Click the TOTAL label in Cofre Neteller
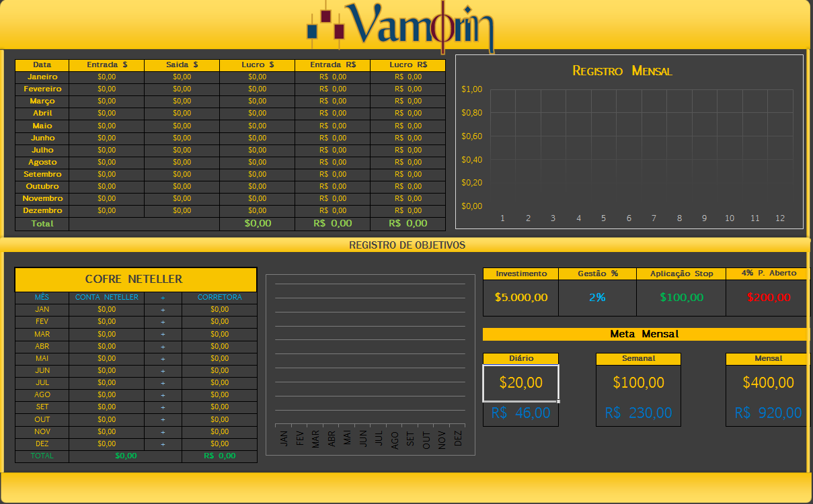The height and width of the screenshot is (504, 813). coord(42,456)
